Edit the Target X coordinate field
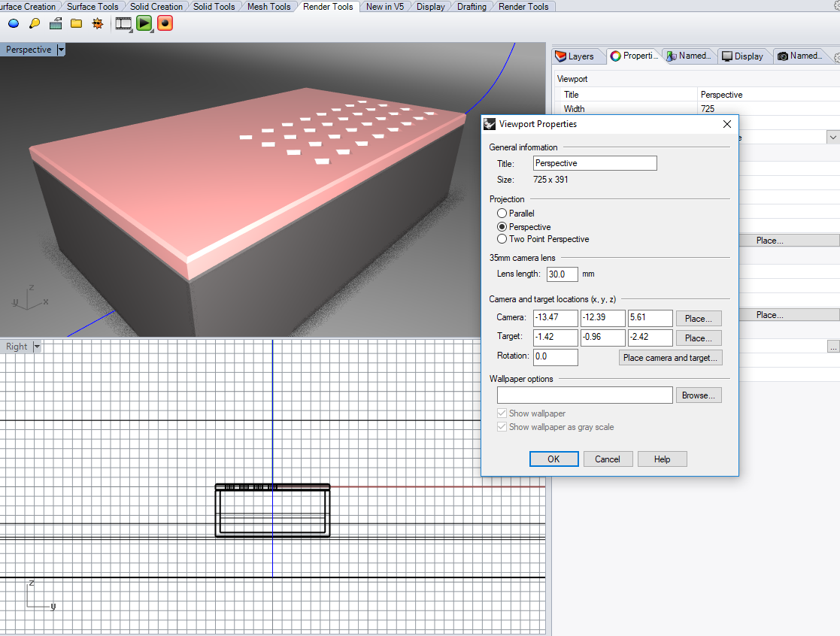 pyautogui.click(x=556, y=338)
